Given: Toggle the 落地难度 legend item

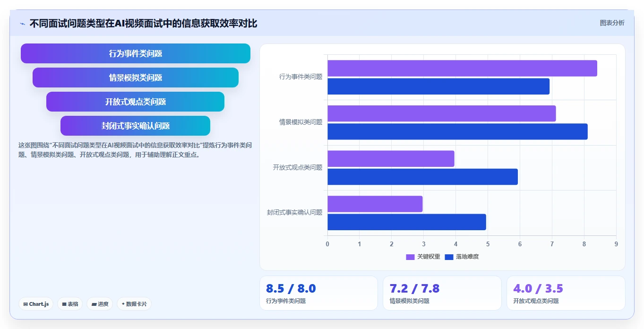Looking at the screenshot, I should pyautogui.click(x=462, y=257).
